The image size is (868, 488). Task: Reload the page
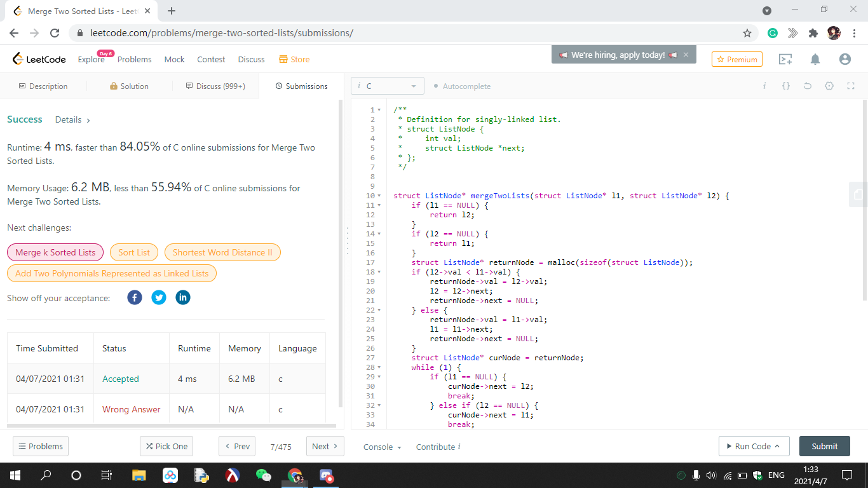pyautogui.click(x=55, y=33)
